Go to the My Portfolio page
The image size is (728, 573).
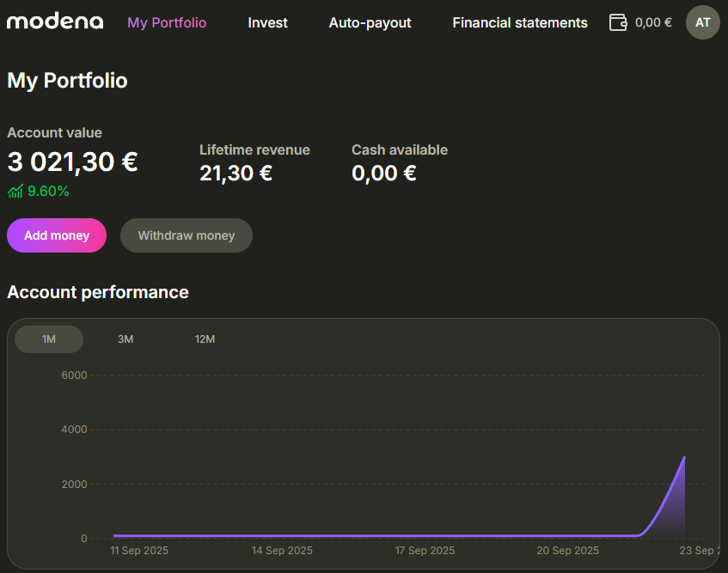point(167,23)
